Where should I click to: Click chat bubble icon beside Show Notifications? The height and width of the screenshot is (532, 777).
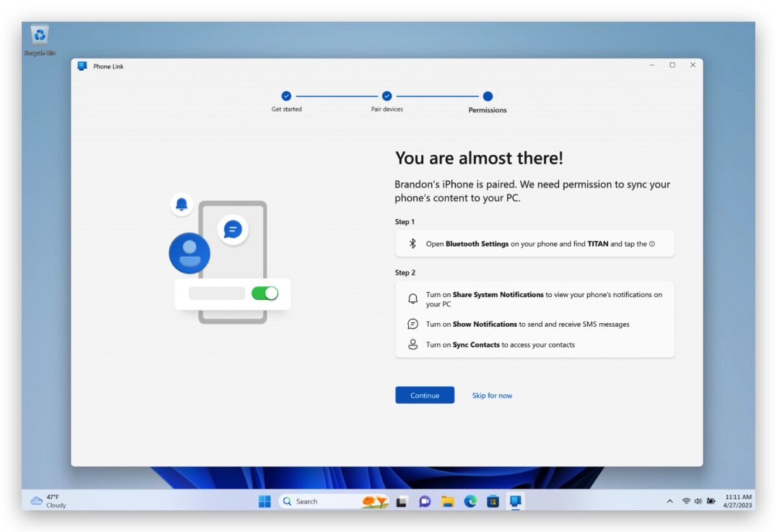click(x=412, y=324)
